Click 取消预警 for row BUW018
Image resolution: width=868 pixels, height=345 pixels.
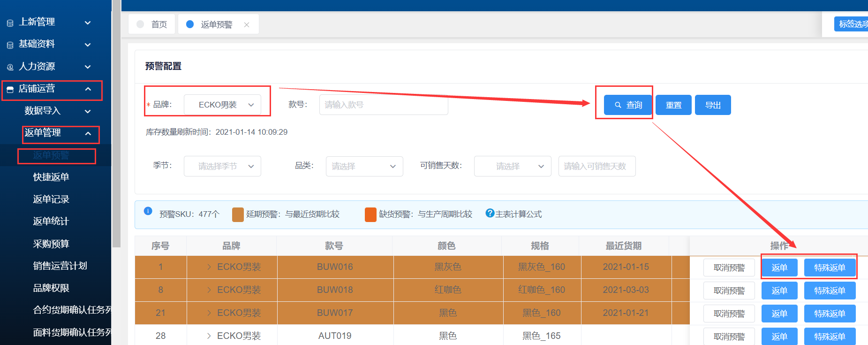click(x=729, y=291)
